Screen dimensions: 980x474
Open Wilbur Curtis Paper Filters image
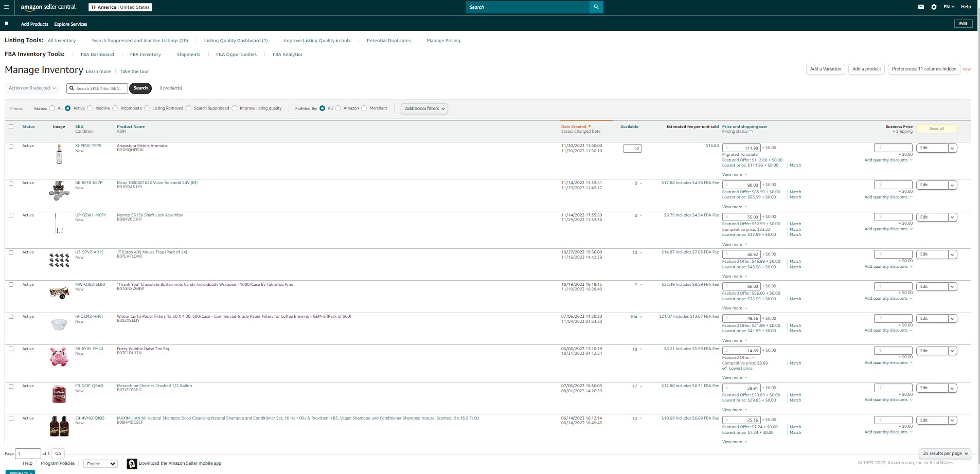coord(59,324)
